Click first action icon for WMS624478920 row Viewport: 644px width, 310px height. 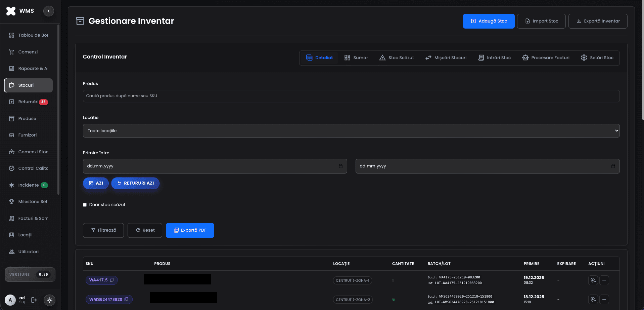coord(593,299)
